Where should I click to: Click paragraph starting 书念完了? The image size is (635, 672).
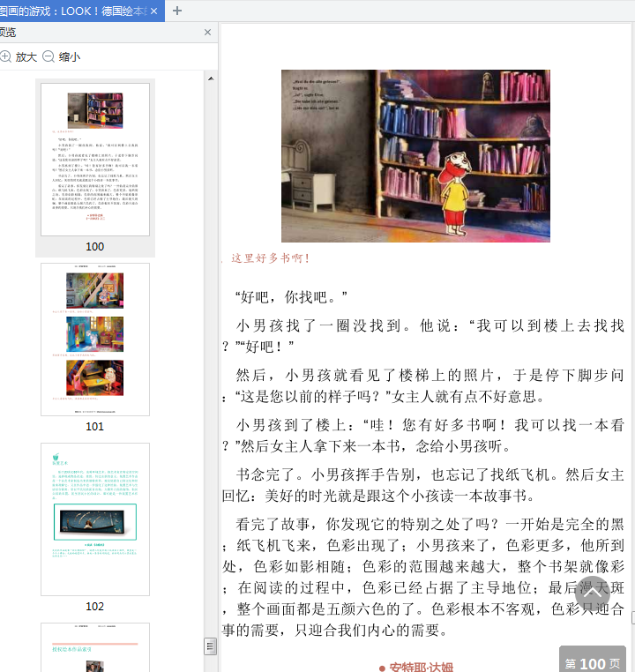423,485
